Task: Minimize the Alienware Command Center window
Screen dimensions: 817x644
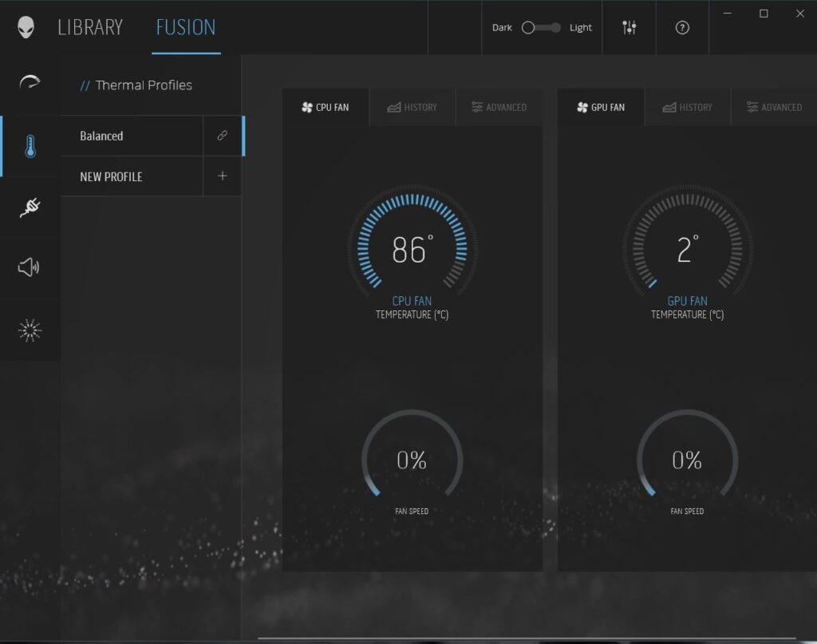Action: (x=728, y=14)
